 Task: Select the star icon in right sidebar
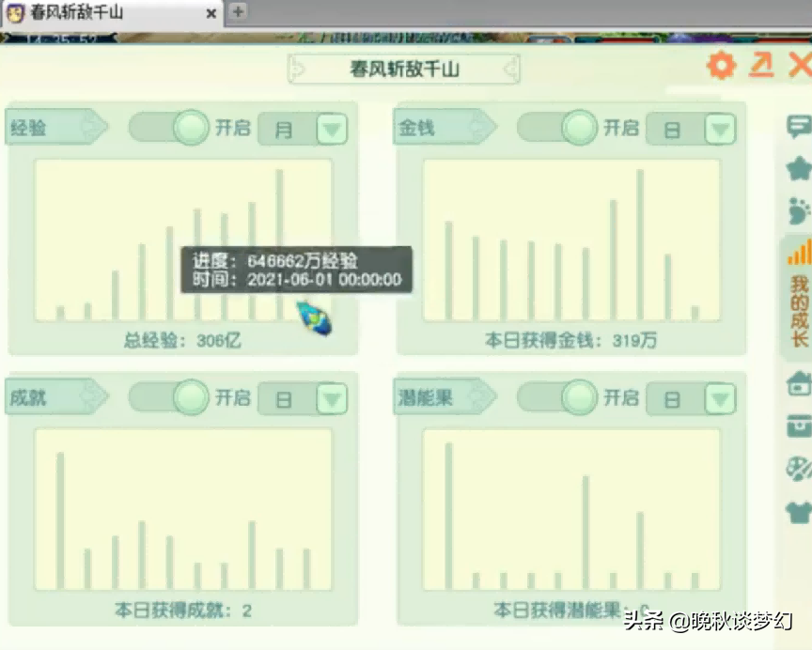[x=797, y=167]
